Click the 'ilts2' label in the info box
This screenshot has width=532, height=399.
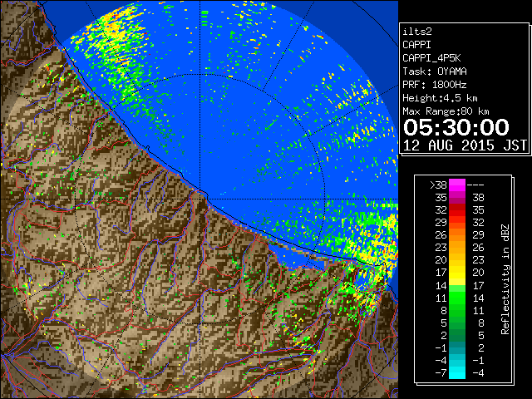click(417, 32)
